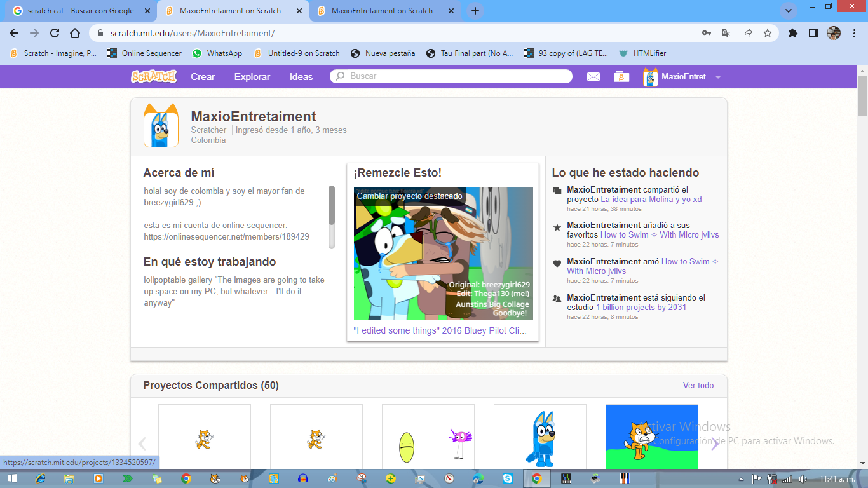Image resolution: width=868 pixels, height=488 pixels.
Task: Show hidden system tray icons
Action: (742, 478)
